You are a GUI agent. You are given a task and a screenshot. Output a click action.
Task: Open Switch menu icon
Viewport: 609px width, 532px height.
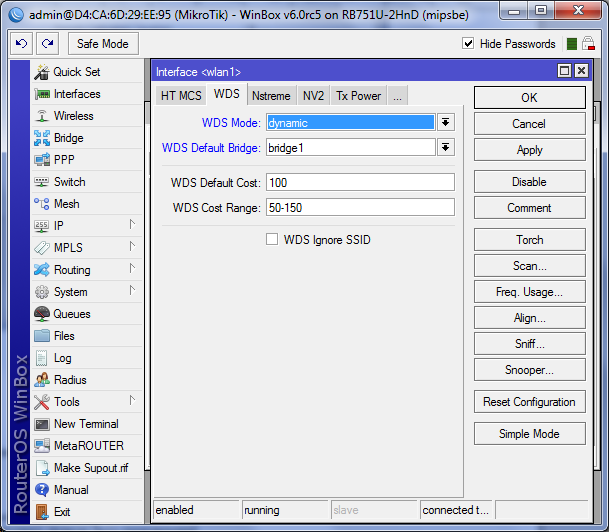coord(42,182)
